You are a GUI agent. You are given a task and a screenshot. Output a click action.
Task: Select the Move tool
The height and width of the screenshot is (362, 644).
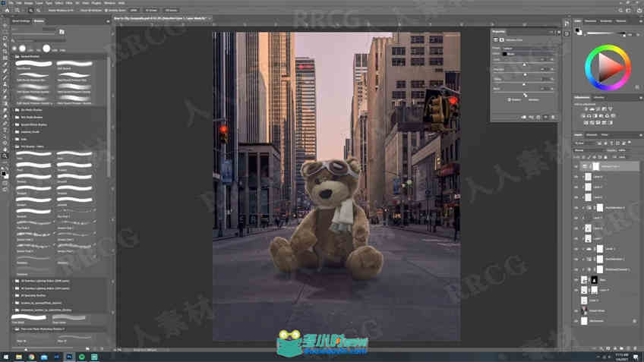5,25
